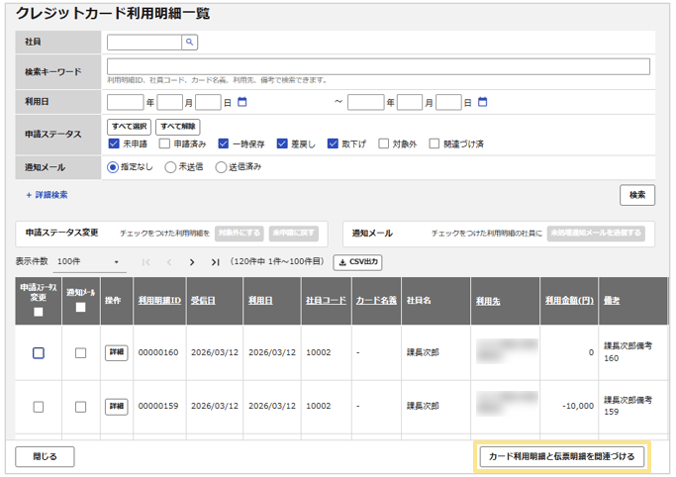Click the 未申請に戻す button
This screenshot has width=676, height=477.
tap(294, 233)
